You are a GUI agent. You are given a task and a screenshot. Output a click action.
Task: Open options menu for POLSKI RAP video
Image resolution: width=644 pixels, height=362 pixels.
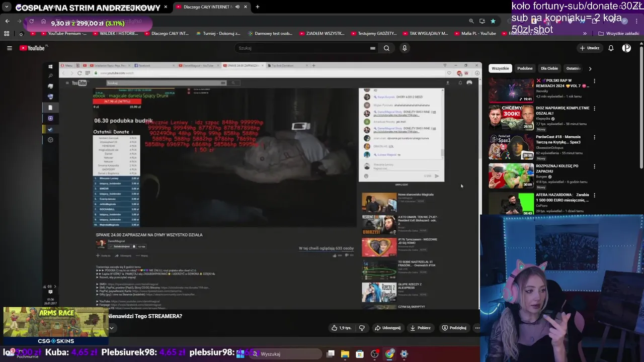coord(594,81)
